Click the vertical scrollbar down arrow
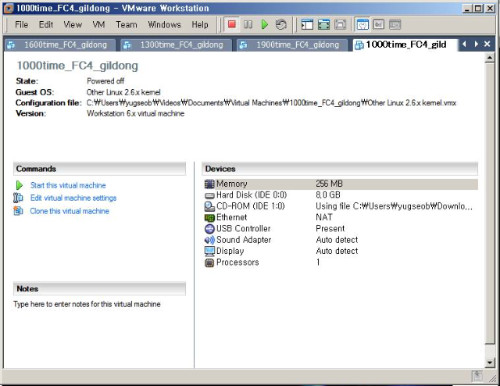The height and width of the screenshot is (386, 500). coord(489,362)
